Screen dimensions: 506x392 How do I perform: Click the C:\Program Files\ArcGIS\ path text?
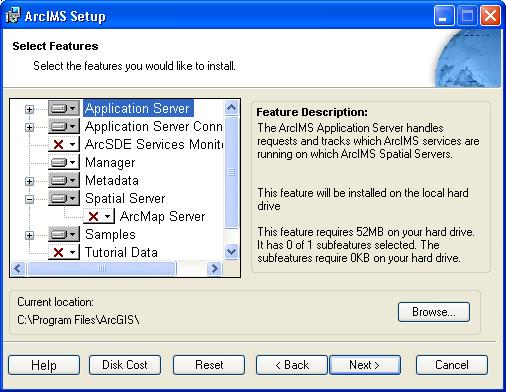pos(78,320)
